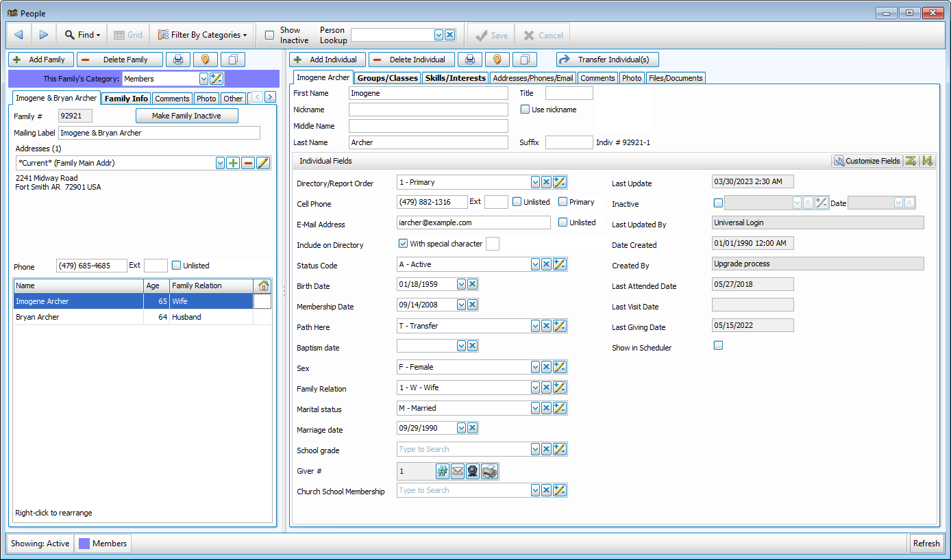Click the Transfer Individual(s) button
The width and height of the screenshot is (951, 560).
click(x=607, y=60)
